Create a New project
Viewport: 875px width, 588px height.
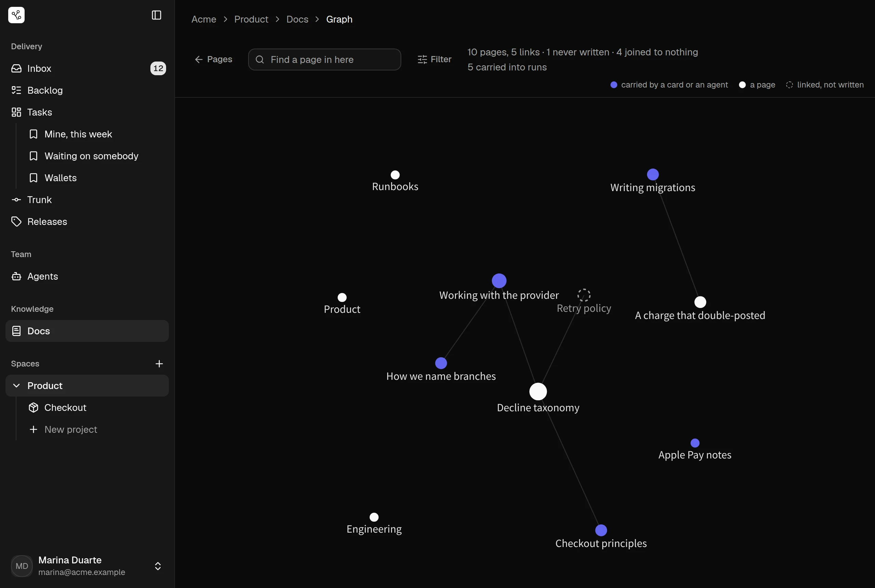[96, 429]
